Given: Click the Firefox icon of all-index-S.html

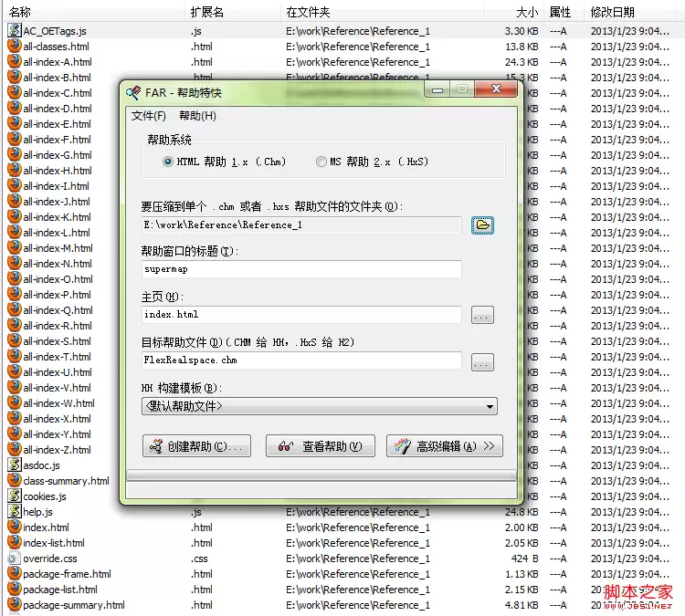Looking at the screenshot, I should (15, 340).
